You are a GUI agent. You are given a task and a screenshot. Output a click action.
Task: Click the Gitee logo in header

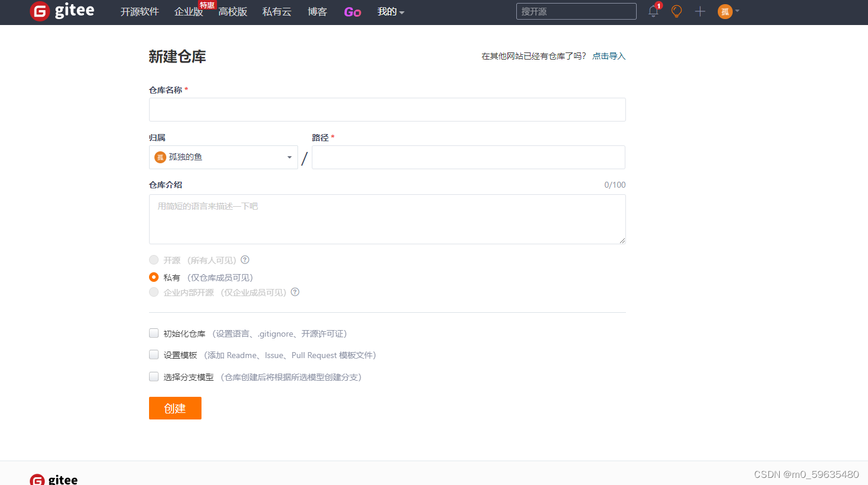[x=62, y=11]
